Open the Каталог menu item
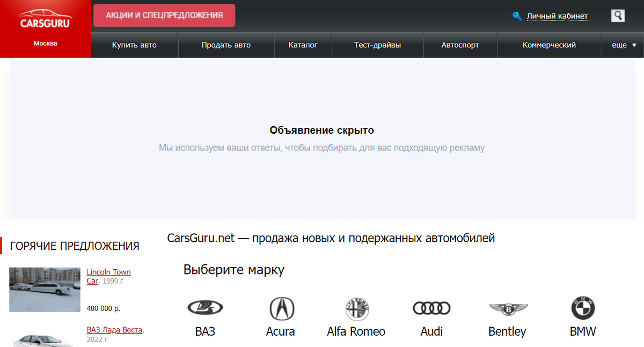Image resolution: width=644 pixels, height=347 pixels. [x=303, y=45]
